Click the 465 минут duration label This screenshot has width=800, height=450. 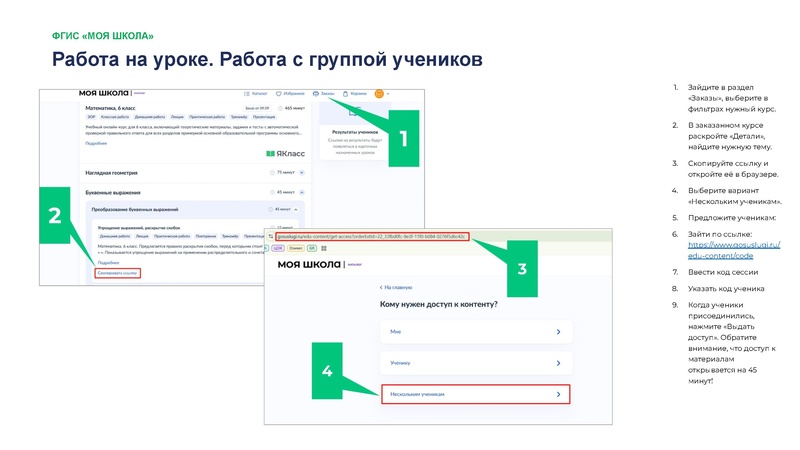pos(294,108)
